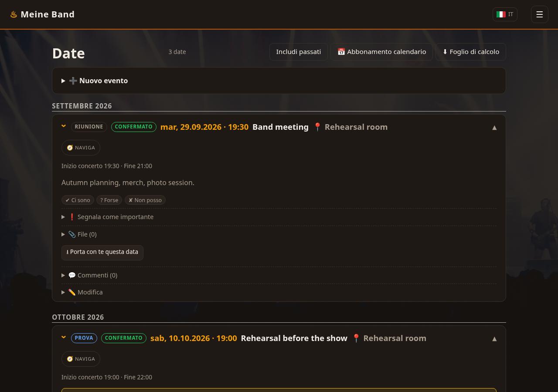Screen dimensions: 558x392
Task: Select Forse attendance for Band meeting
Action: pos(109,200)
